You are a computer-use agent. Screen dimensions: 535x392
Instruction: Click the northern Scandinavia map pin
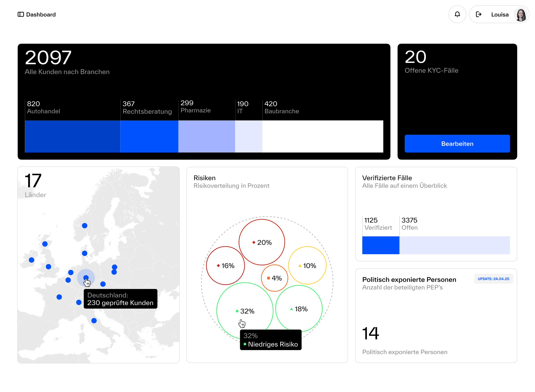[85, 226]
